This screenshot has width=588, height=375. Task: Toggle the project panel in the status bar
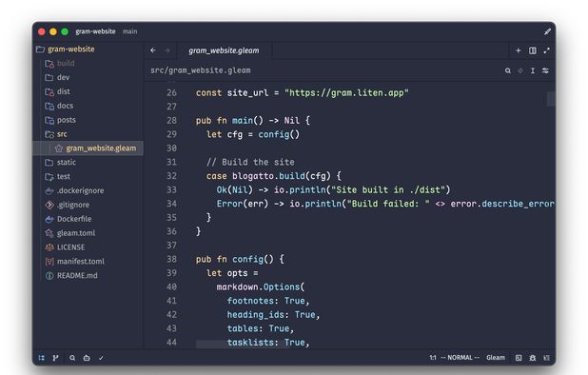pyautogui.click(x=42, y=358)
